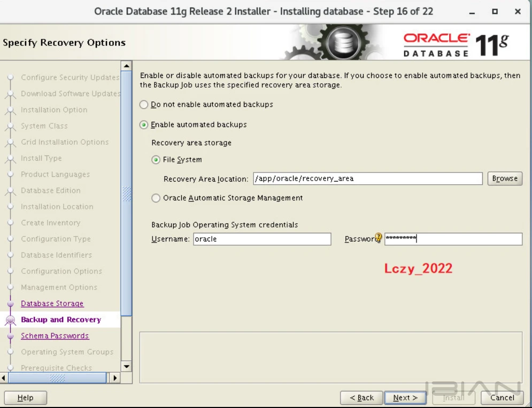Click the Browse button

click(x=505, y=178)
